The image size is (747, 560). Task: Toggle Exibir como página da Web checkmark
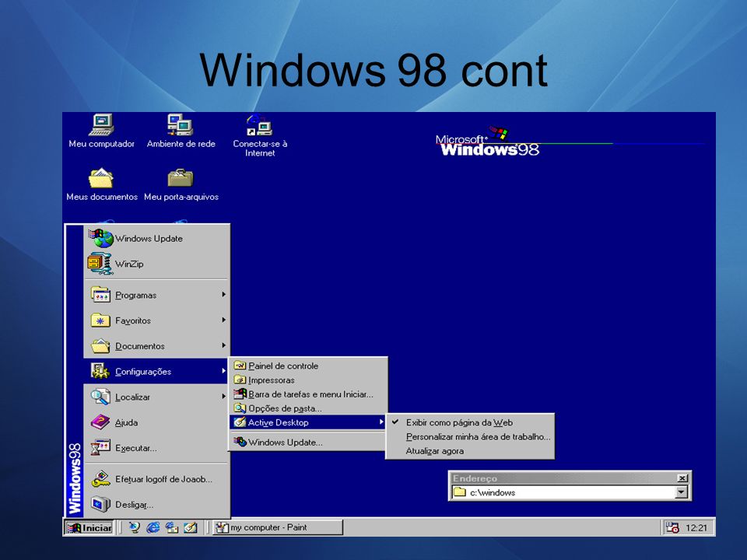tap(395, 422)
